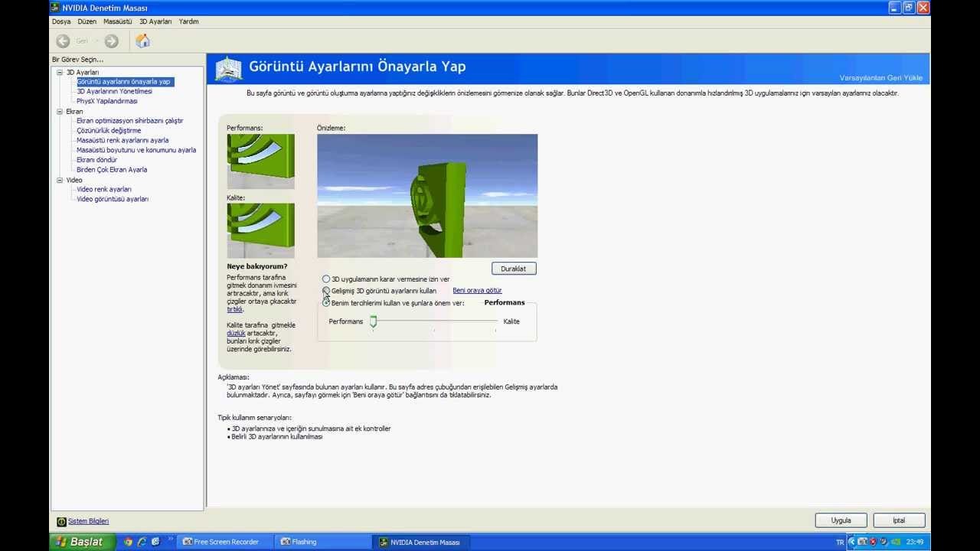Click the İptal button
The image size is (980, 551).
(899, 520)
